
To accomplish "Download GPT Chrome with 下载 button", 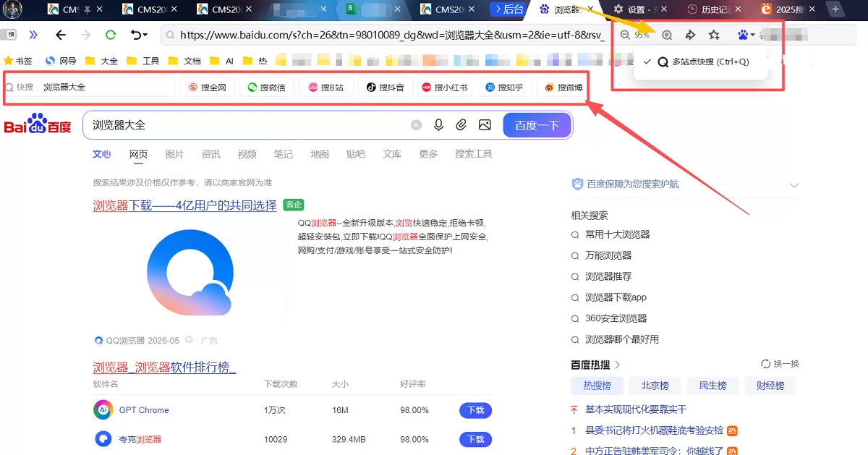I will coord(475,410).
